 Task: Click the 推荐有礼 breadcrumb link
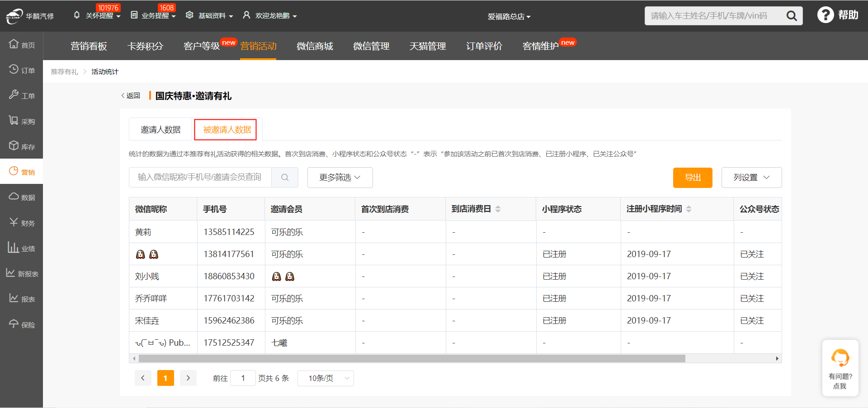[64, 72]
